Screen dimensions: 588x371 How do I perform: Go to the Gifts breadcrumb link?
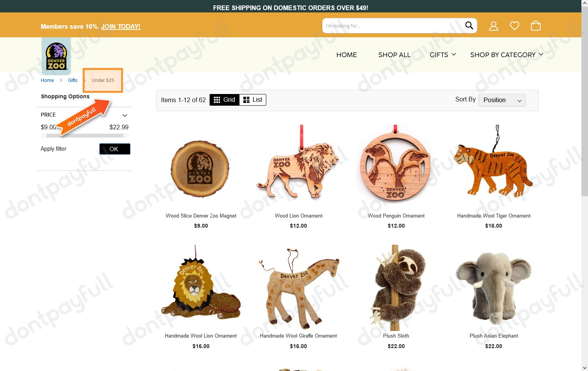point(73,80)
